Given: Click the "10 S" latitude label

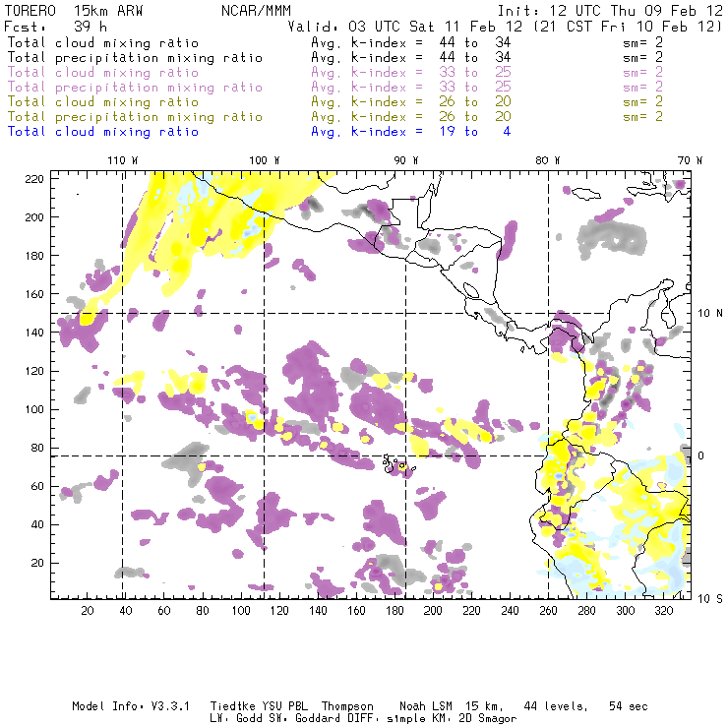Looking at the screenshot, I should (x=710, y=599).
